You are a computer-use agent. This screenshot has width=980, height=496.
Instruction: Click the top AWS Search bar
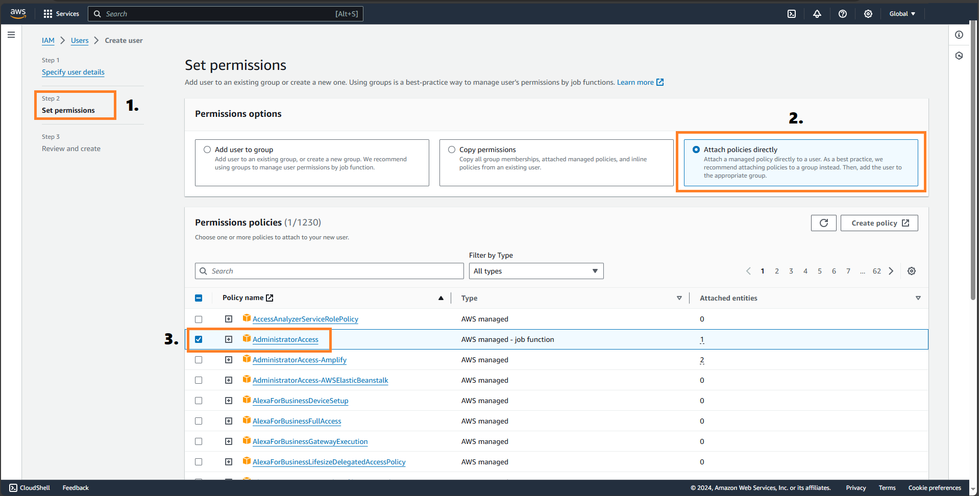point(226,14)
